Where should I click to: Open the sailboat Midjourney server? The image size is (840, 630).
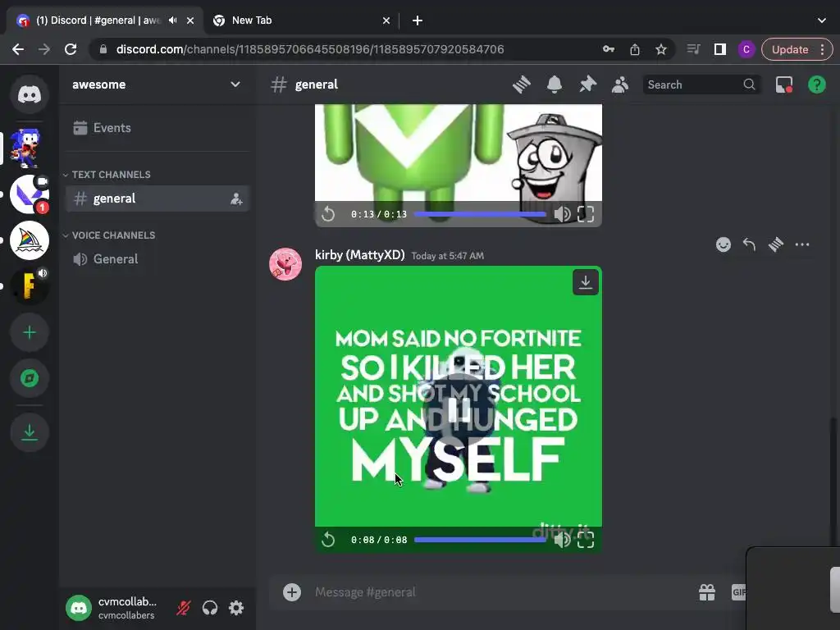point(30,240)
